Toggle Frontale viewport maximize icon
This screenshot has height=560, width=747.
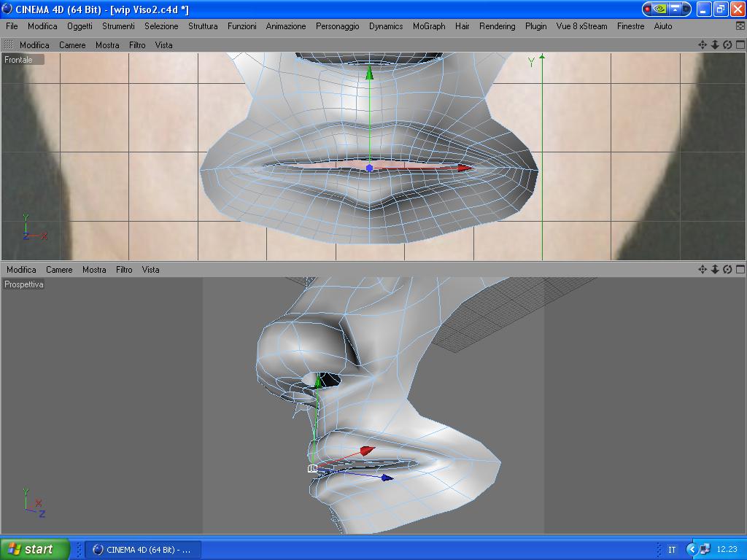740,44
